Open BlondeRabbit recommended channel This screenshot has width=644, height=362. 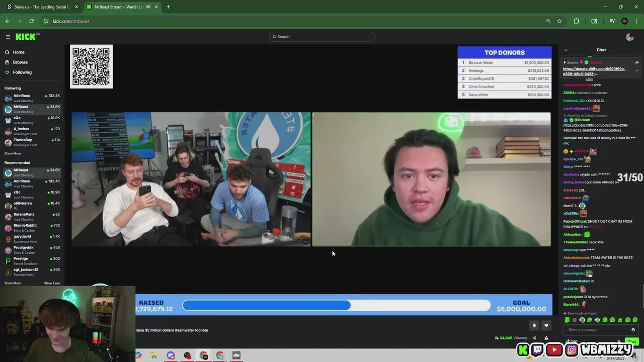[x=32, y=227]
